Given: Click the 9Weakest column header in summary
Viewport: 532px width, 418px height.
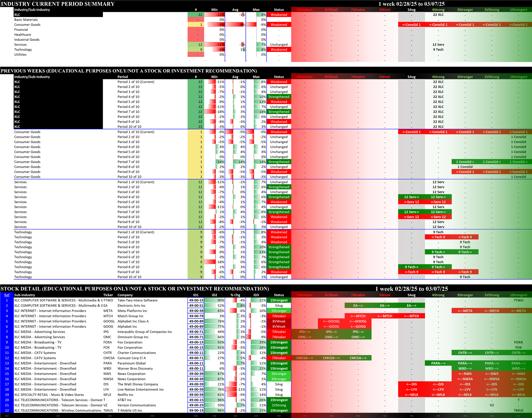Looking at the screenshot, I should (x=305, y=10).
